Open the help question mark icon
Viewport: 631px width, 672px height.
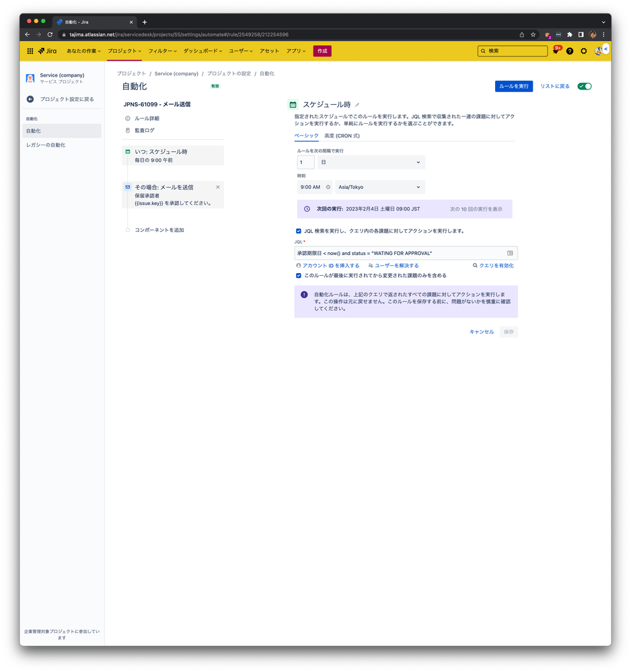[569, 50]
